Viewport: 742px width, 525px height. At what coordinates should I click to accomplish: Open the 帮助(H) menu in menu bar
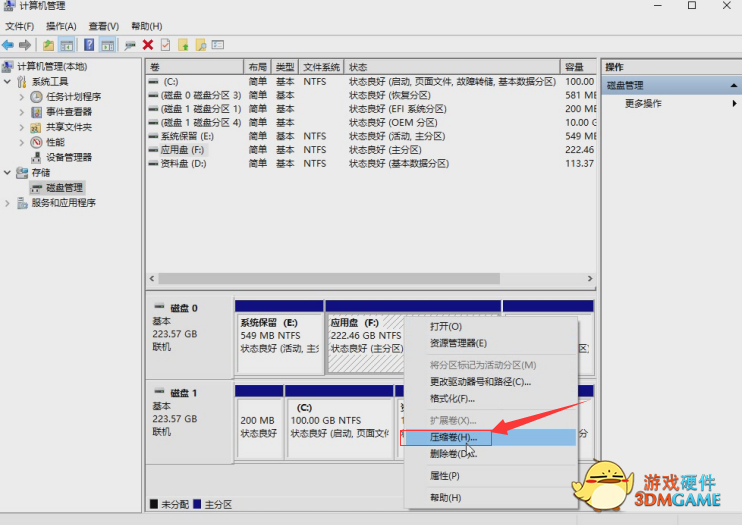click(147, 27)
